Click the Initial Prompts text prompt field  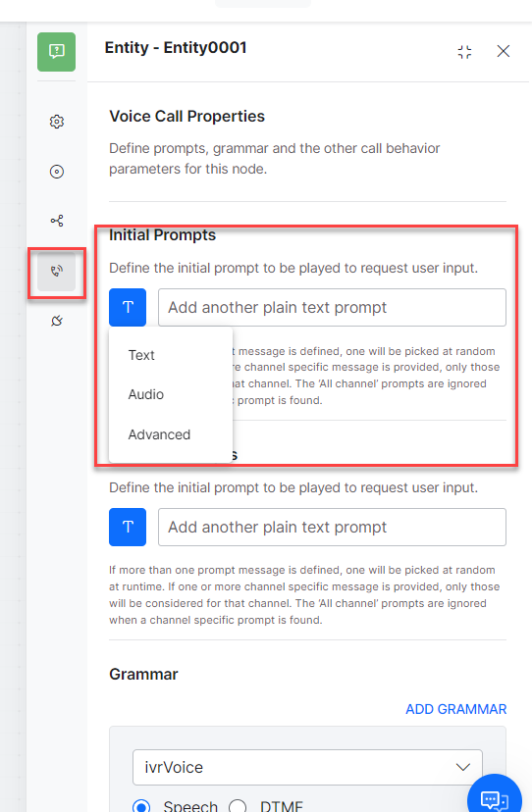click(332, 307)
